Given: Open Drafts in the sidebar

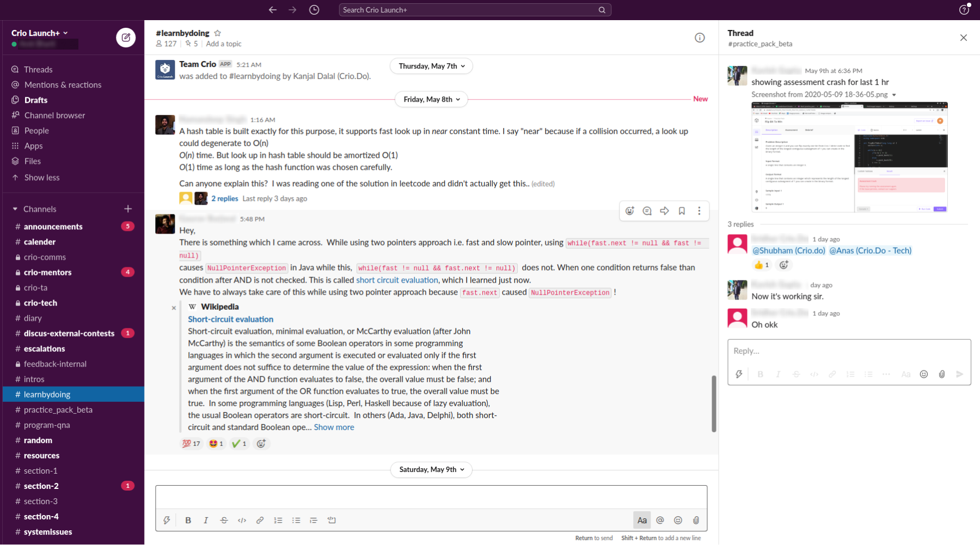Looking at the screenshot, I should pyautogui.click(x=36, y=100).
